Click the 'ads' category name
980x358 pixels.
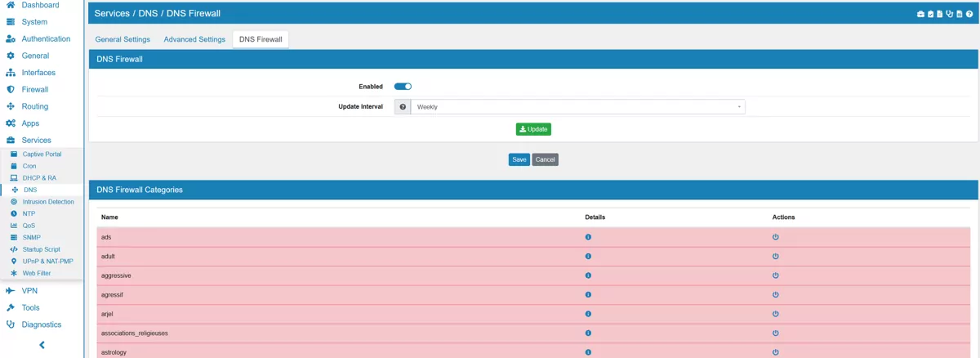[x=106, y=237]
